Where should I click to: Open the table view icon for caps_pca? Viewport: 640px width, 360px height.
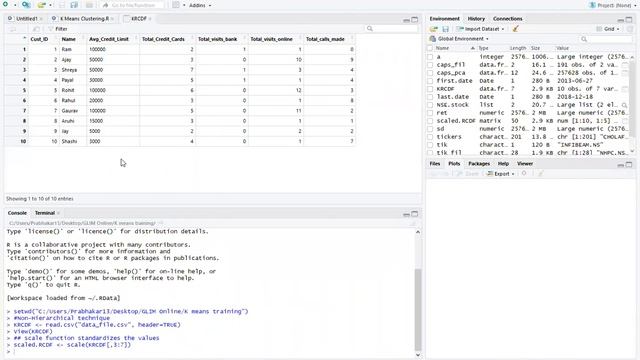(x=625, y=73)
